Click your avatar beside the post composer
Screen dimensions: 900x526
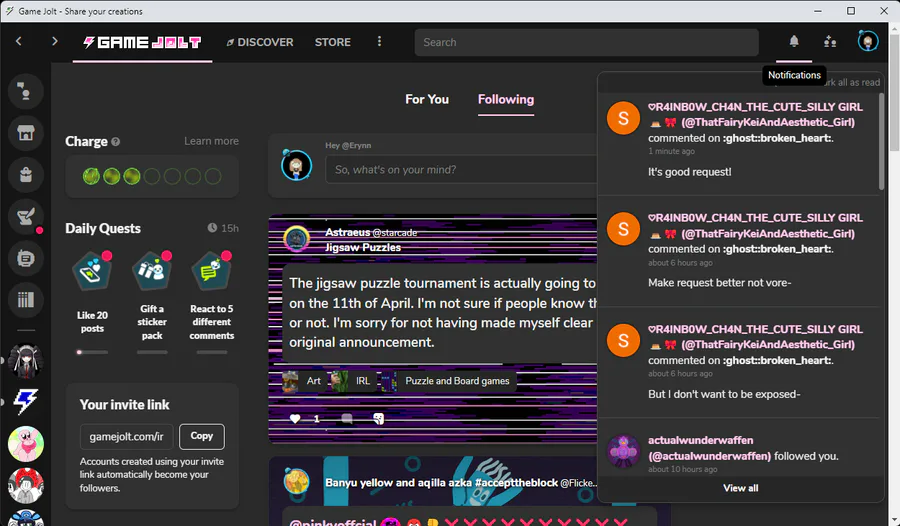coord(297,165)
